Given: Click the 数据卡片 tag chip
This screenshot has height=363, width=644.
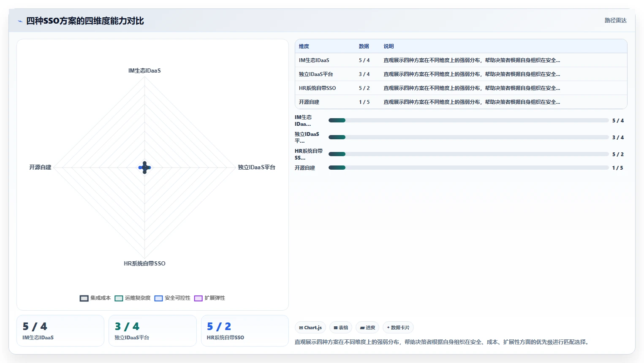Looking at the screenshot, I should 398,328.
